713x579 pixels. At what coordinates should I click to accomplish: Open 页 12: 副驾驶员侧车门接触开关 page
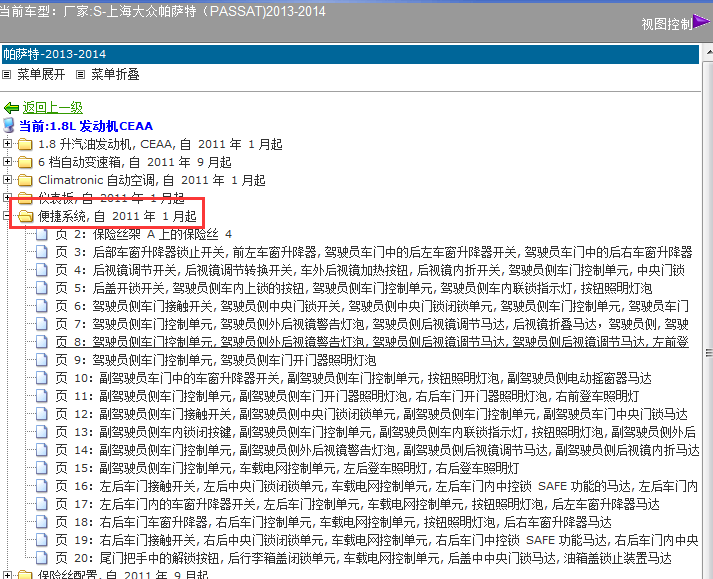click(x=372, y=414)
